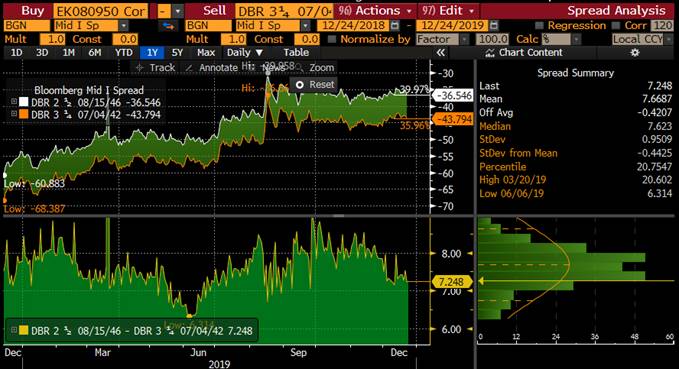679x369 pixels.
Task: Collapse the side panel with double chevron
Action: (440, 53)
